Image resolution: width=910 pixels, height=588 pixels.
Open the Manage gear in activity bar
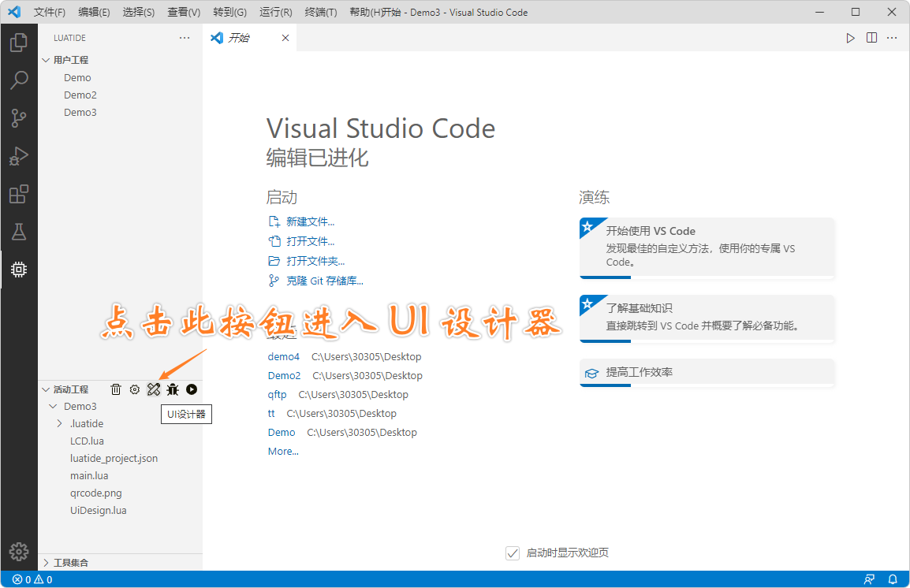19,552
